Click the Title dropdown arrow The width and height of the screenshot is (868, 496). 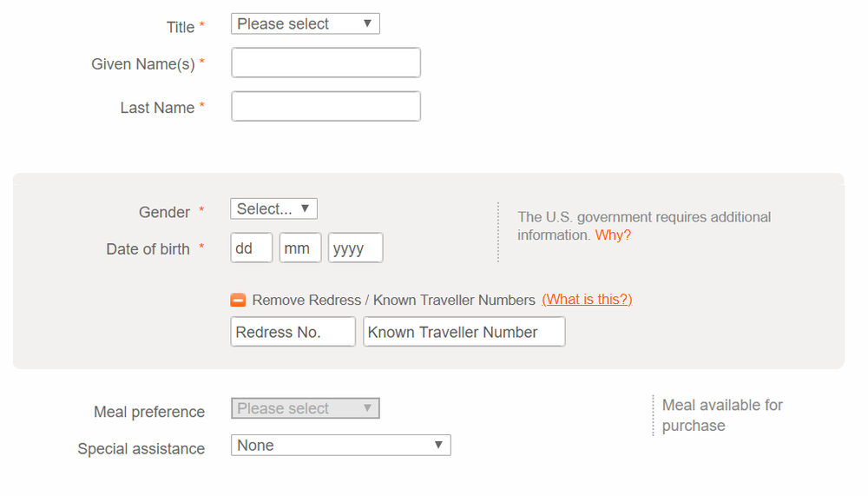click(367, 24)
